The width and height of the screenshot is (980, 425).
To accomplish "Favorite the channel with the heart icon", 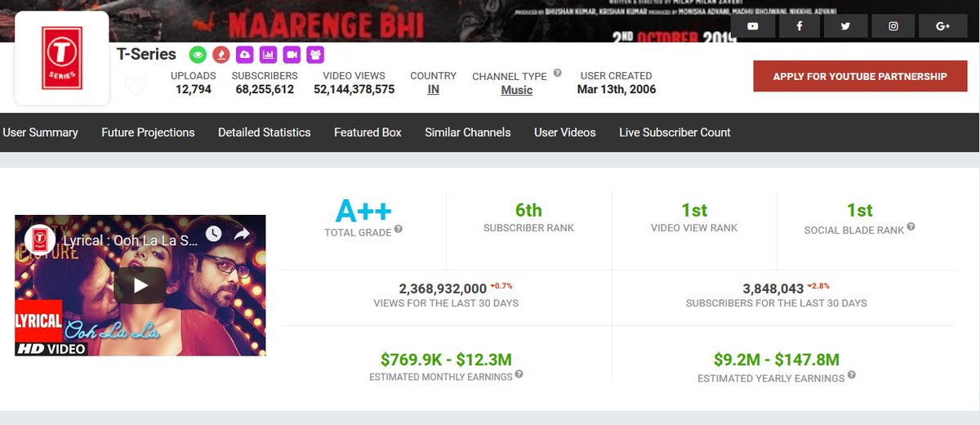I will tap(136, 86).
